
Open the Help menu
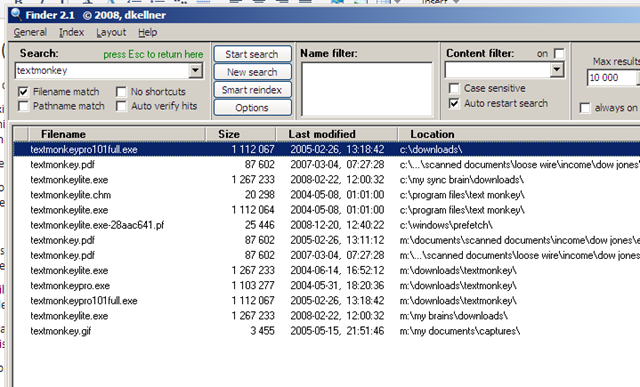pyautogui.click(x=147, y=32)
